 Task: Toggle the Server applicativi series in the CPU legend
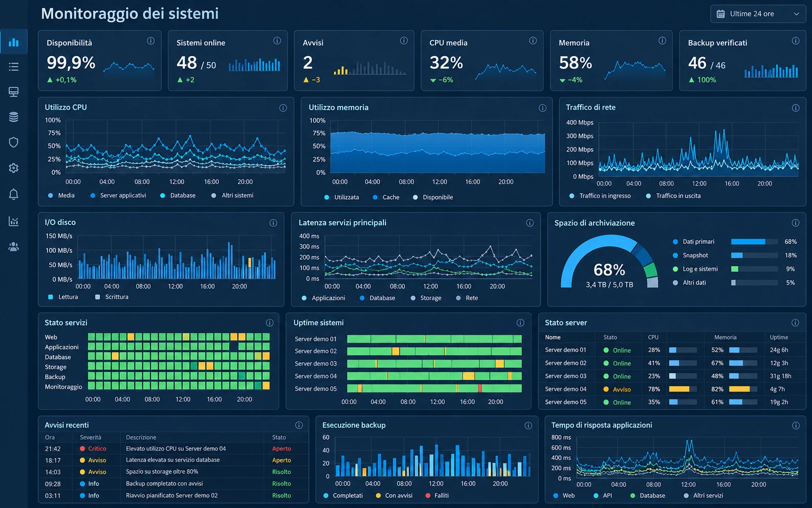pyautogui.click(x=118, y=196)
